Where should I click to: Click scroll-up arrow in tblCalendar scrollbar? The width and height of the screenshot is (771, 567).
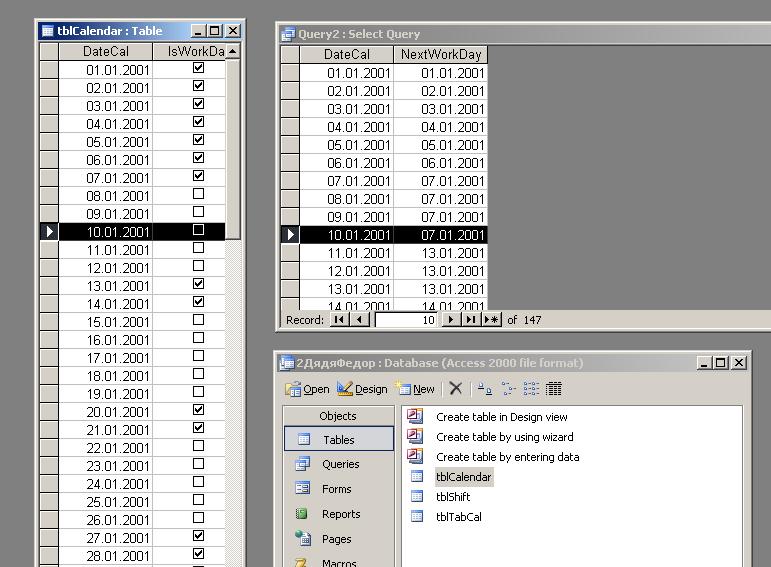[x=233, y=51]
